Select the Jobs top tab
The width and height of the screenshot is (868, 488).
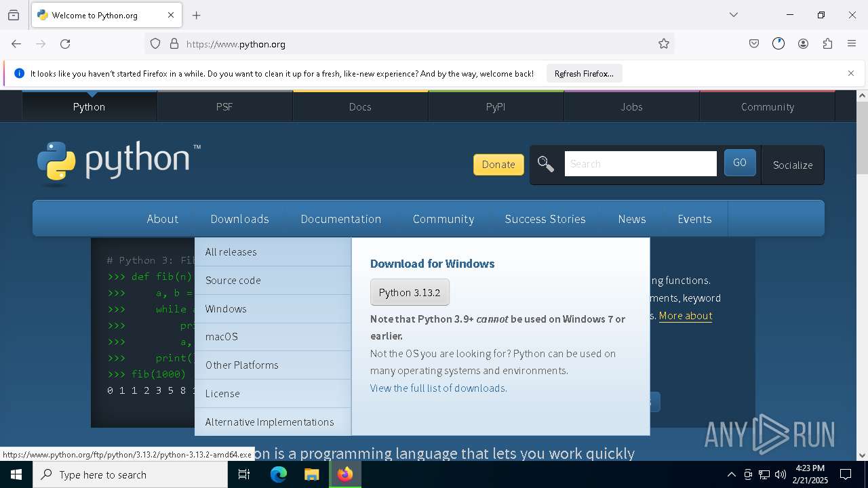tap(631, 106)
